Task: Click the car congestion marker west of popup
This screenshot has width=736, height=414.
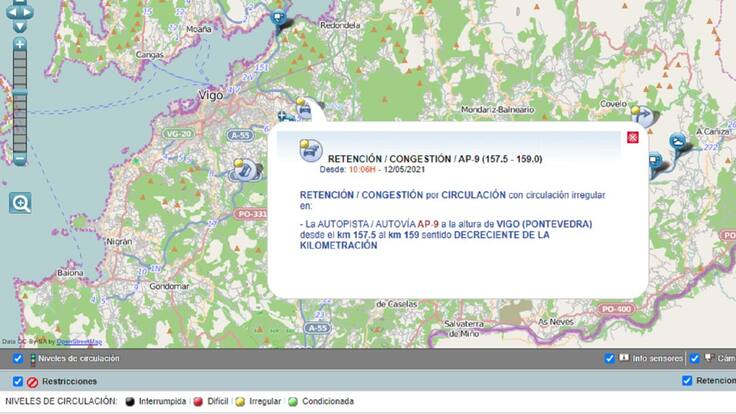Action: (x=241, y=169)
